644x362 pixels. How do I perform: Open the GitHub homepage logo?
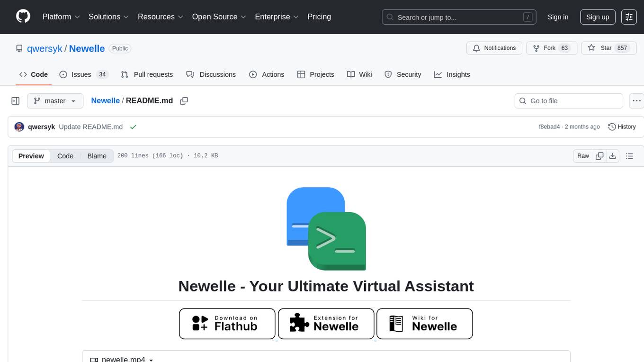click(23, 17)
